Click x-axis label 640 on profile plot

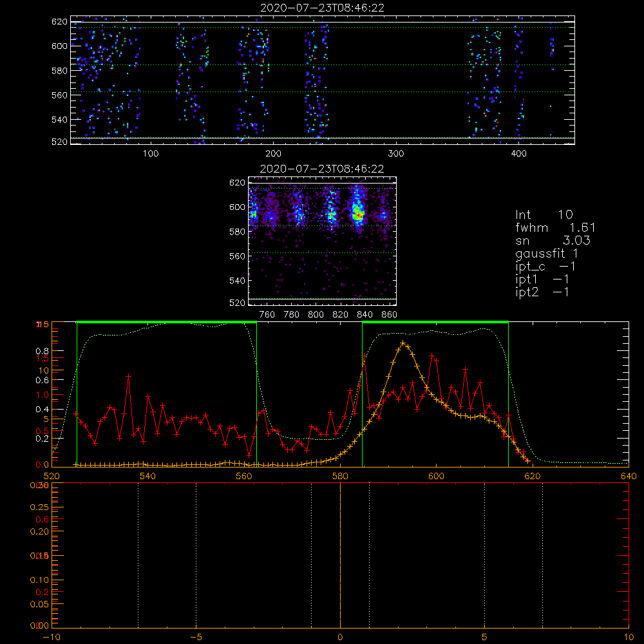629,476
